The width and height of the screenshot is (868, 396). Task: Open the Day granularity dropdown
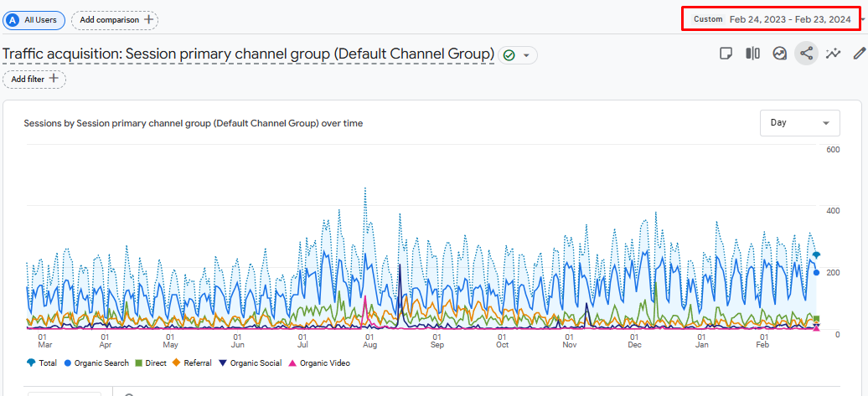click(x=799, y=122)
